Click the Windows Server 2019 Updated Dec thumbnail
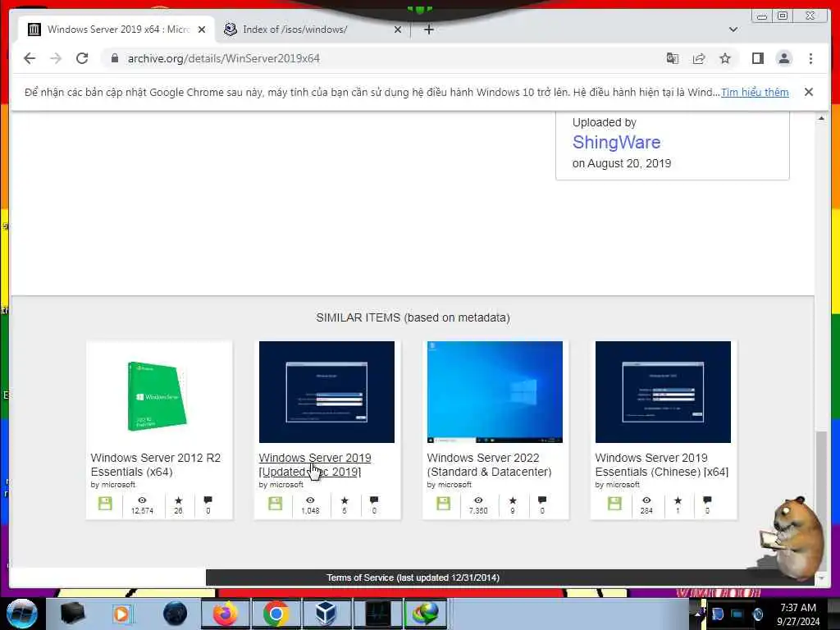840x630 pixels. click(x=326, y=392)
